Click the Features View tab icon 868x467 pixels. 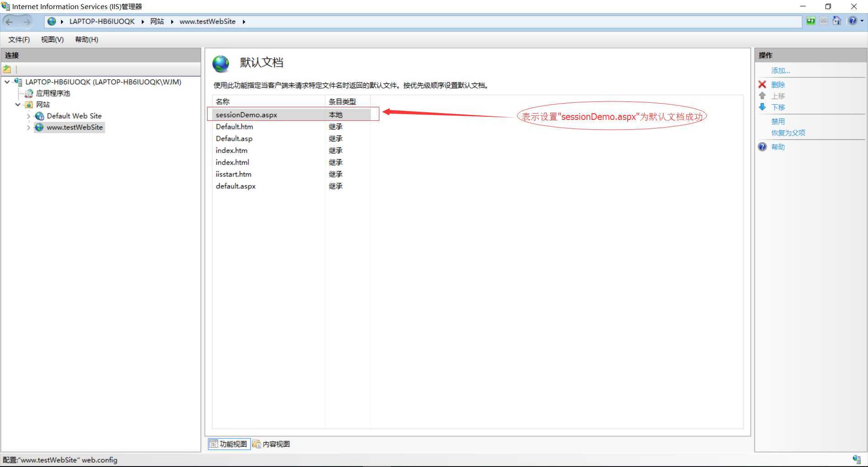(213, 444)
